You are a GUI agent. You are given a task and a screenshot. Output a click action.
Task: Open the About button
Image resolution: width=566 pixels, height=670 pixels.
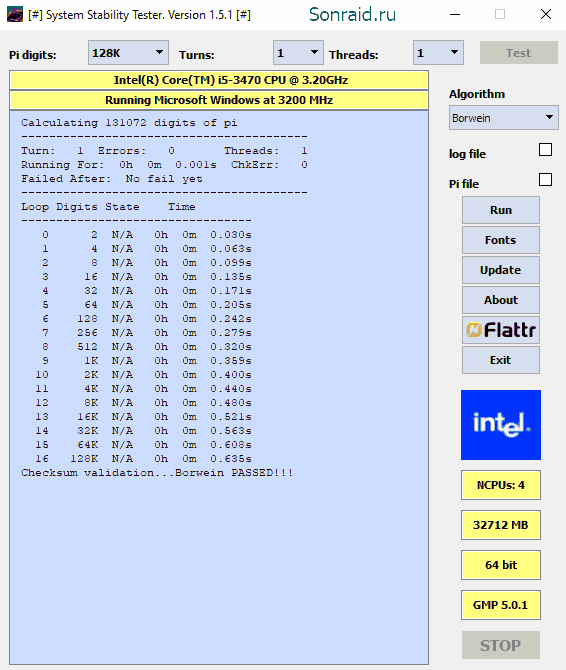click(501, 300)
